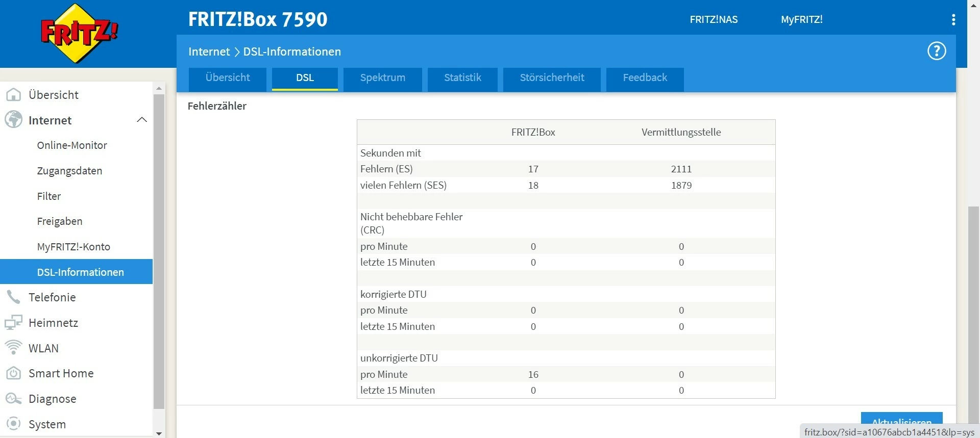Open MyFRITZ!-Konto in the sidebar
Image resolution: width=980 pixels, height=438 pixels.
click(x=73, y=247)
